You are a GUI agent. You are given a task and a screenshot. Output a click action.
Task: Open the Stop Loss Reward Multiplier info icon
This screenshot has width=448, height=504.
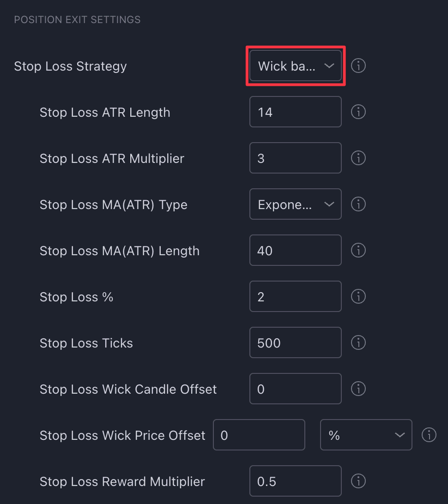point(358,481)
